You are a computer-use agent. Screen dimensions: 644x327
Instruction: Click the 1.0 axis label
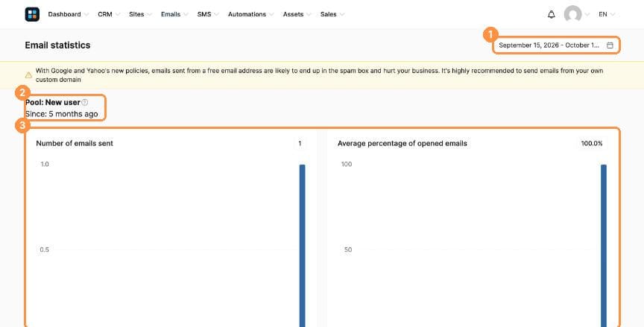[x=45, y=164]
